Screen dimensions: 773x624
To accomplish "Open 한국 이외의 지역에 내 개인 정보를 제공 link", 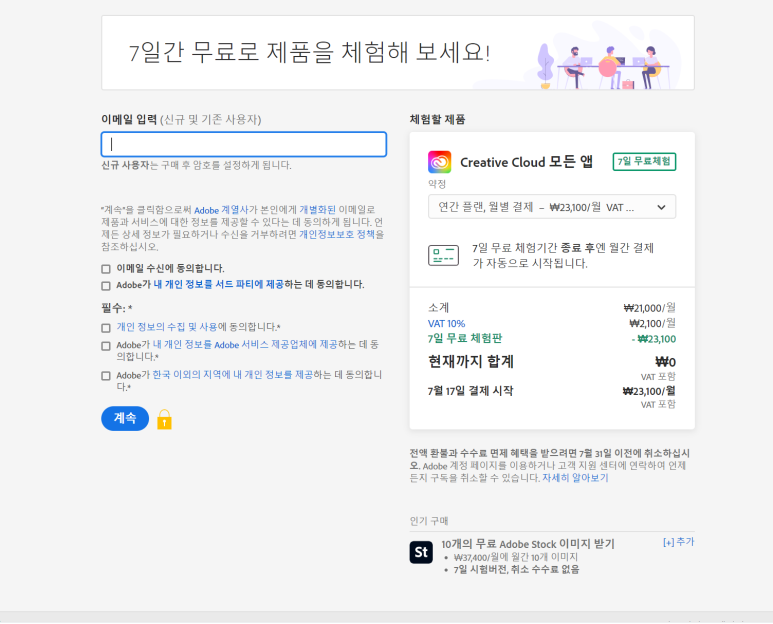I will [x=233, y=375].
